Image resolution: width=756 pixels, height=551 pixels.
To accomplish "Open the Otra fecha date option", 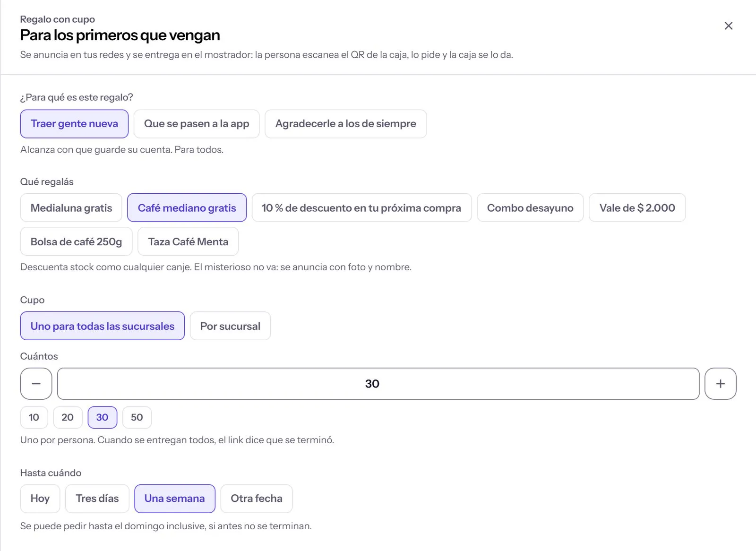I will pos(257,499).
